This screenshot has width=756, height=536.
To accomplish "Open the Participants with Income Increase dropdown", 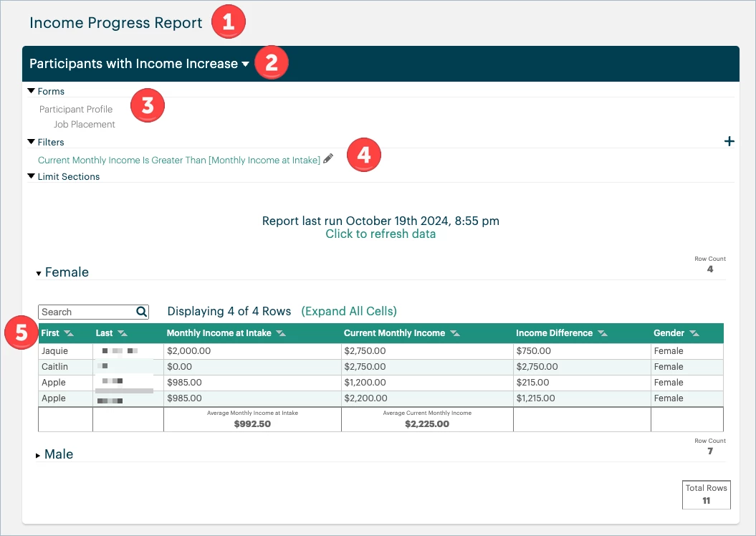I will (x=245, y=64).
